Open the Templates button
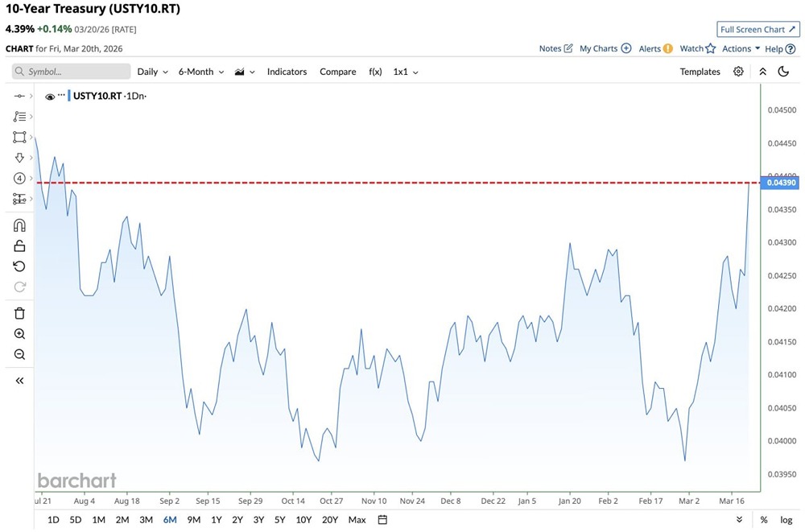 [700, 72]
